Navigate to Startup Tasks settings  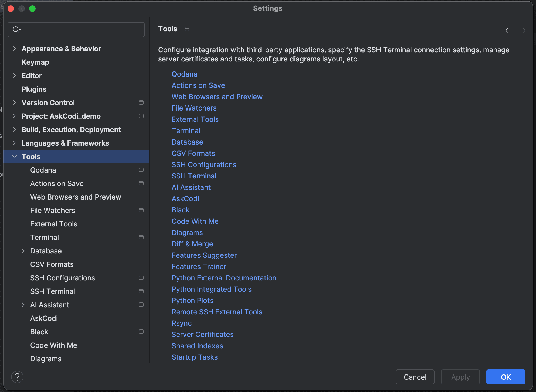pos(195,357)
